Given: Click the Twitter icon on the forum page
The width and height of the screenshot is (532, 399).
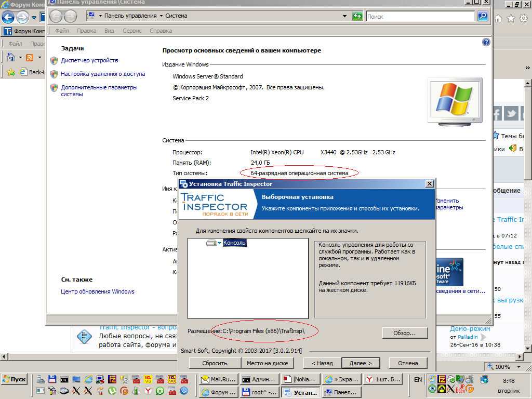Looking at the screenshot, I should (x=511, y=113).
